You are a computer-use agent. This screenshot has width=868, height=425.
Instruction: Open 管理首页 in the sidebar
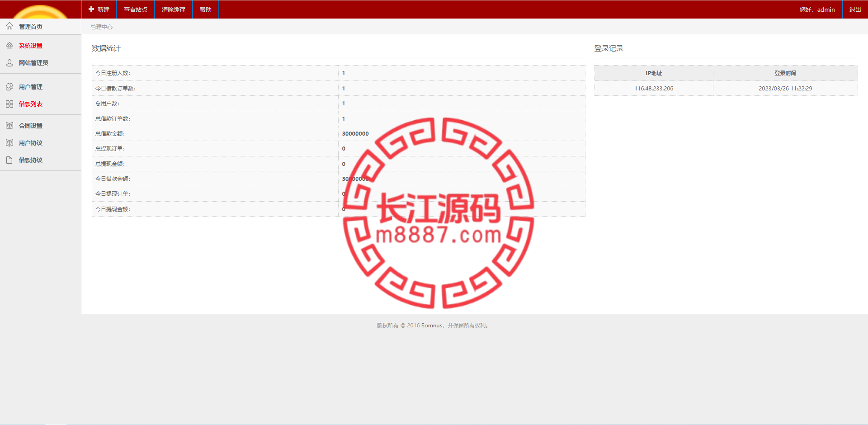(31, 27)
